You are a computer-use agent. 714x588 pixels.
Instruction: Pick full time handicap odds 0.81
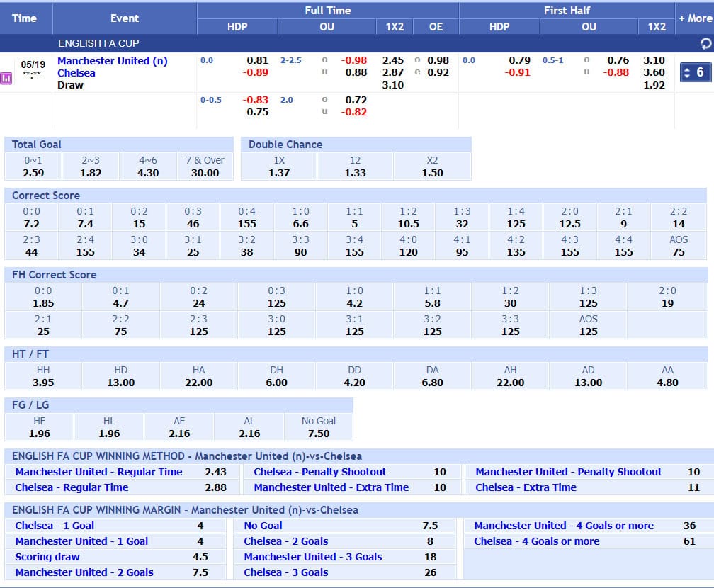257,60
